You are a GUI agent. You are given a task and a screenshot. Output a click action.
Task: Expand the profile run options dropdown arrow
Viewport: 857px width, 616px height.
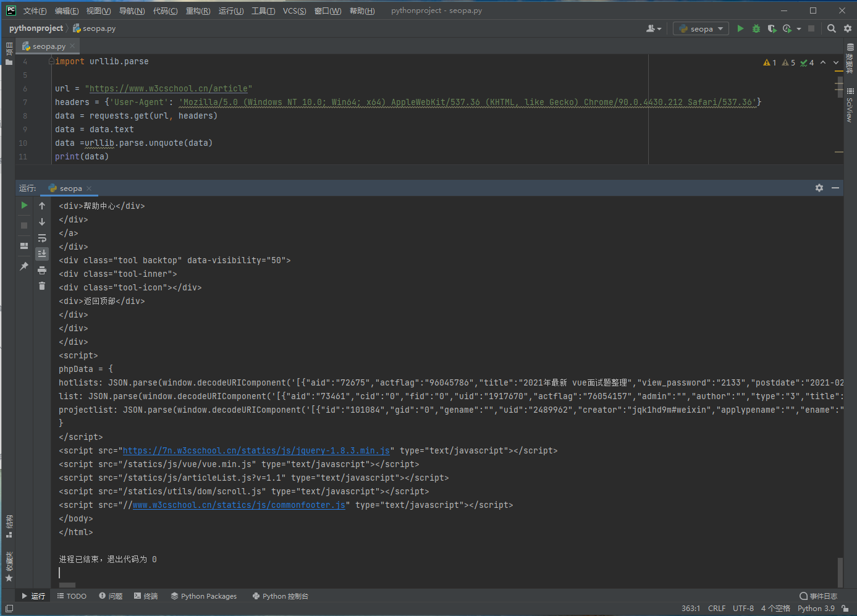[799, 29]
